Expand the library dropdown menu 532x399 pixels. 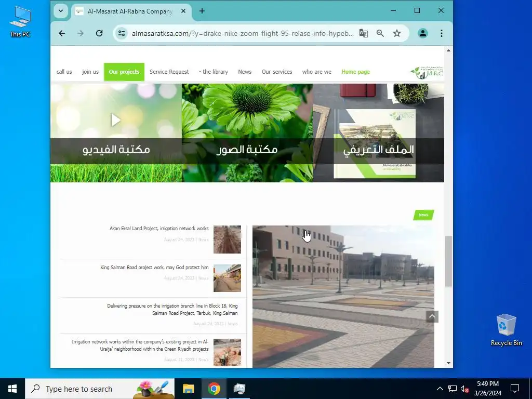(213, 72)
